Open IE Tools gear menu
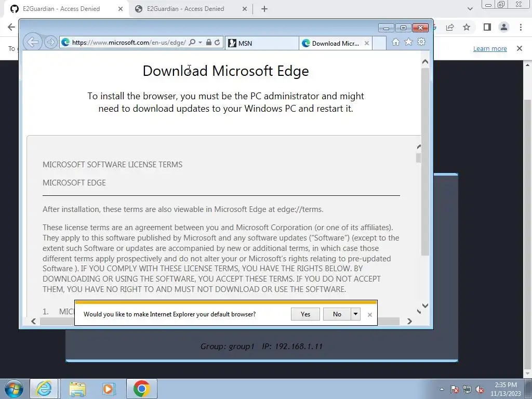 pyautogui.click(x=421, y=42)
